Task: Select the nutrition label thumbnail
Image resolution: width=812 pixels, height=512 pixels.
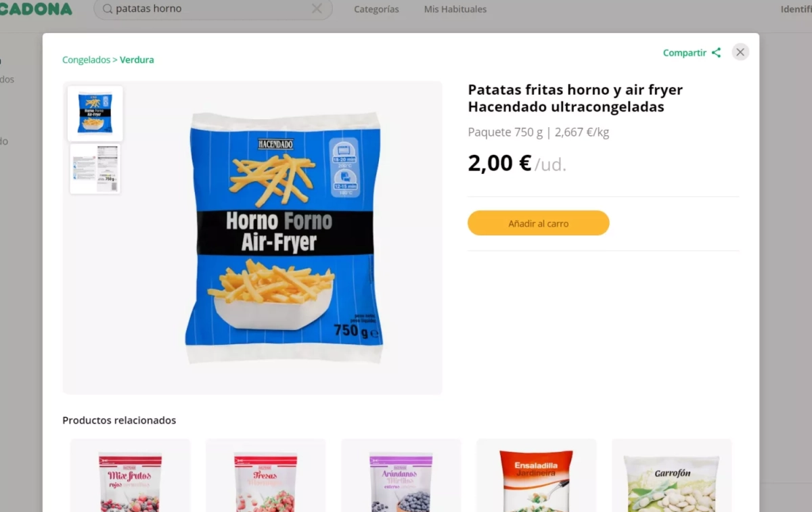Action: [x=95, y=168]
